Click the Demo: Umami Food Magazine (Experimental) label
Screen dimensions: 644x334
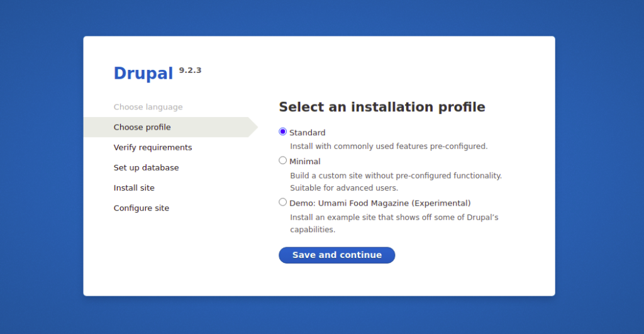[x=380, y=203]
